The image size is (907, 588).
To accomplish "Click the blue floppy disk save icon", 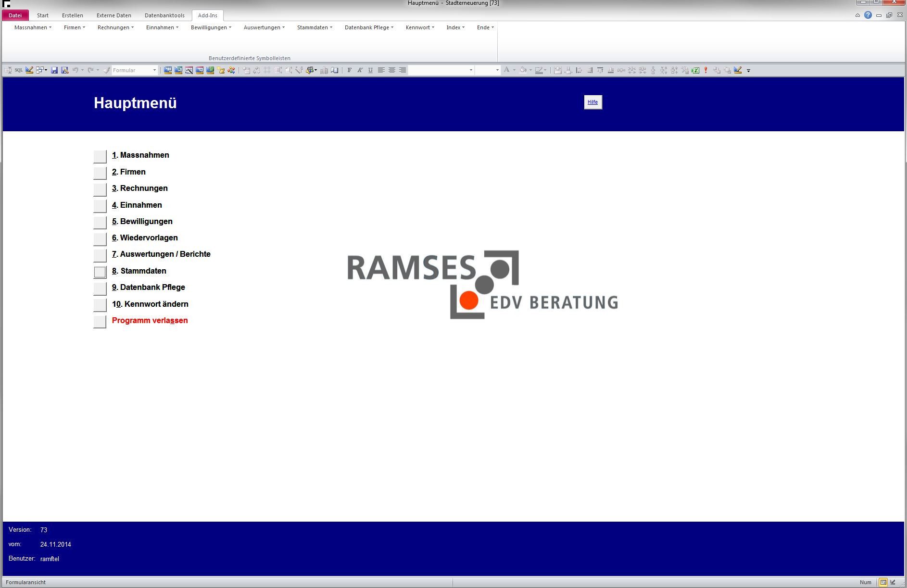I will (x=54, y=70).
